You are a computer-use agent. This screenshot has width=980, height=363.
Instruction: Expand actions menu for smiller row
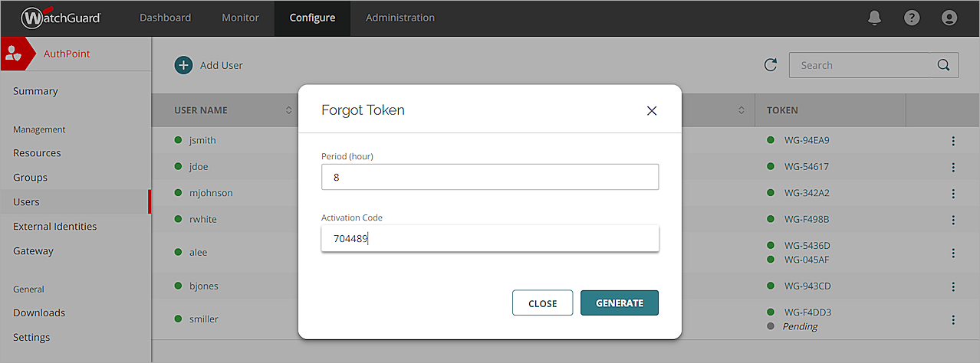coord(953,319)
